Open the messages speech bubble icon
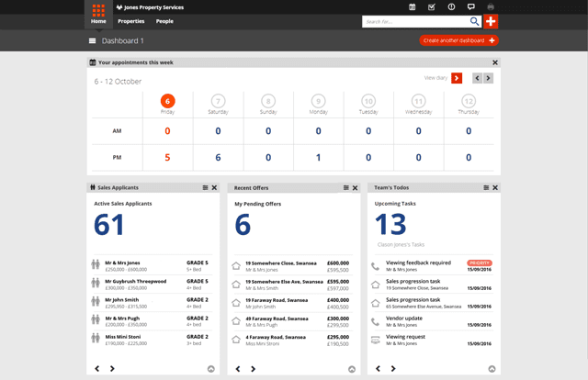Viewport: 588px width, 380px height. (x=470, y=6)
